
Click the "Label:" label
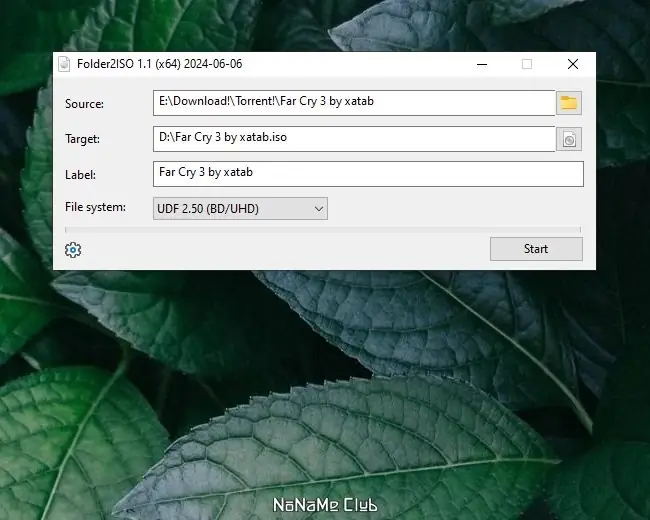click(80, 175)
